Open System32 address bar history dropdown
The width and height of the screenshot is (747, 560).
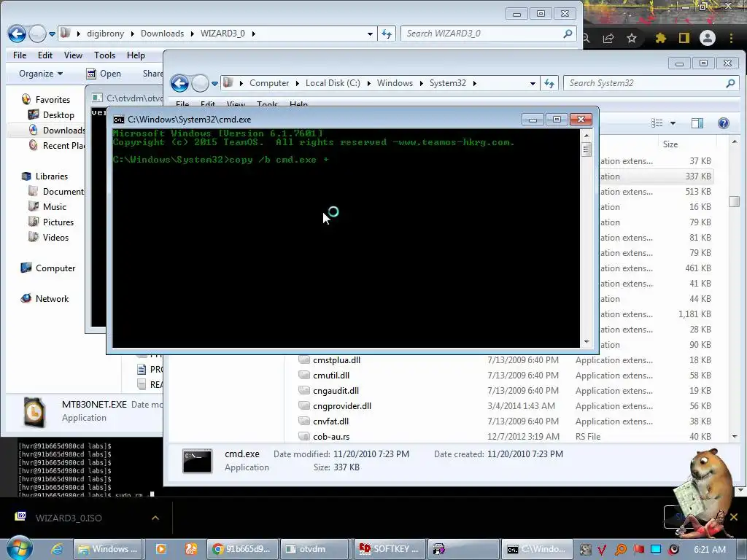pyautogui.click(x=532, y=84)
